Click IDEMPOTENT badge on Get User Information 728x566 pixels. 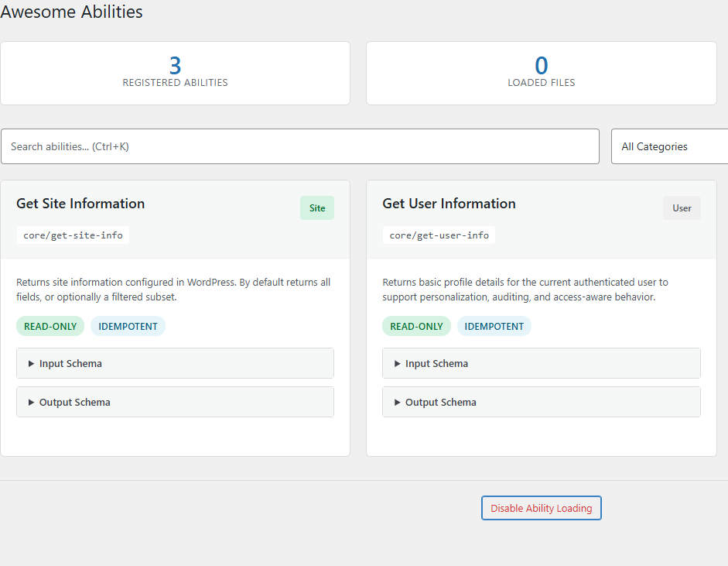[494, 326]
